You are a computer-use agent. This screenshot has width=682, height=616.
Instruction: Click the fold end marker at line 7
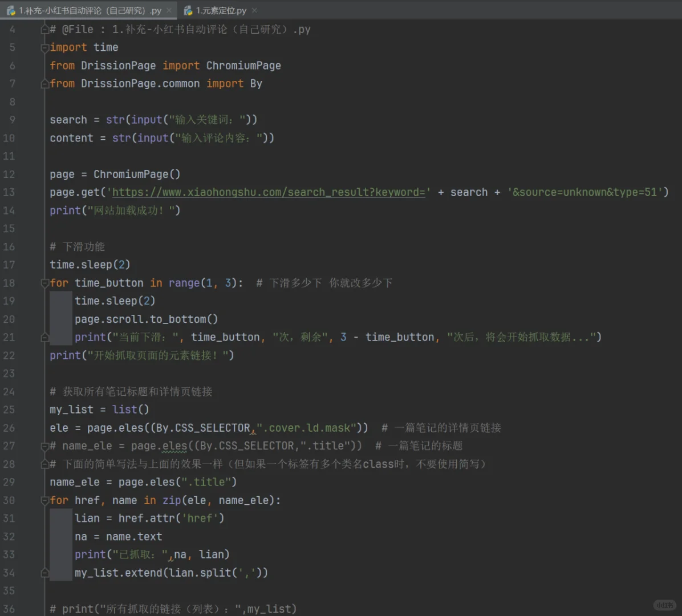44,83
